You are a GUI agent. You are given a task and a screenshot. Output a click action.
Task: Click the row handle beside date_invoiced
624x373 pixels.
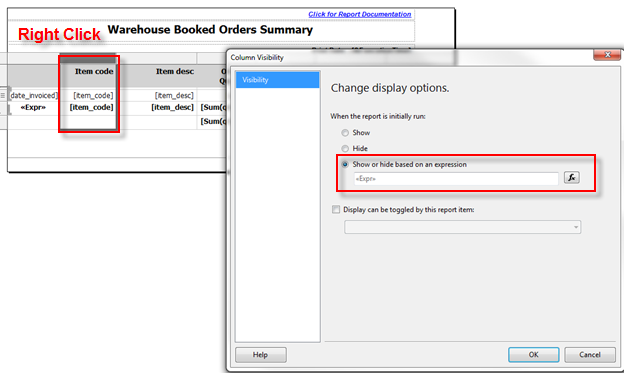click(x=3, y=95)
